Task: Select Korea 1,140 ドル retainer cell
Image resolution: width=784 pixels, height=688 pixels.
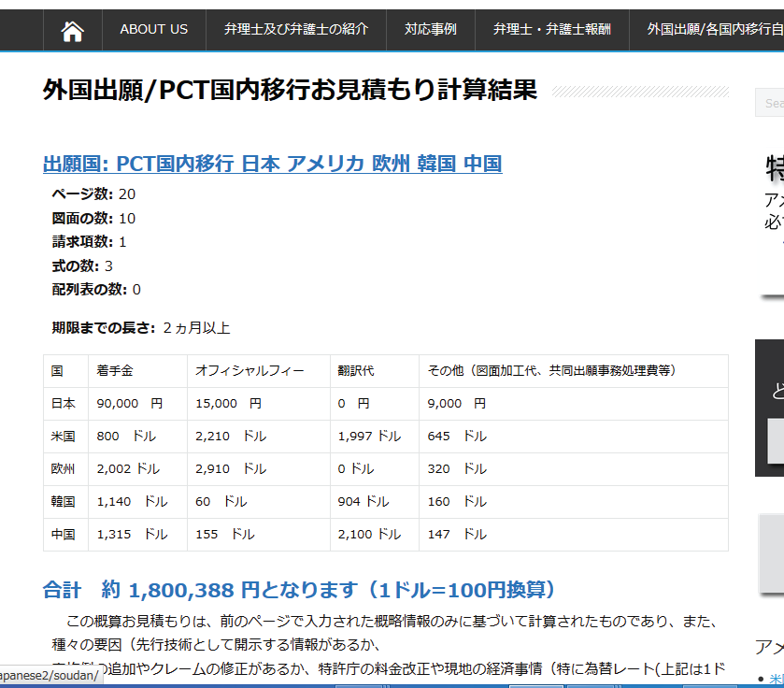Action: tap(137, 501)
